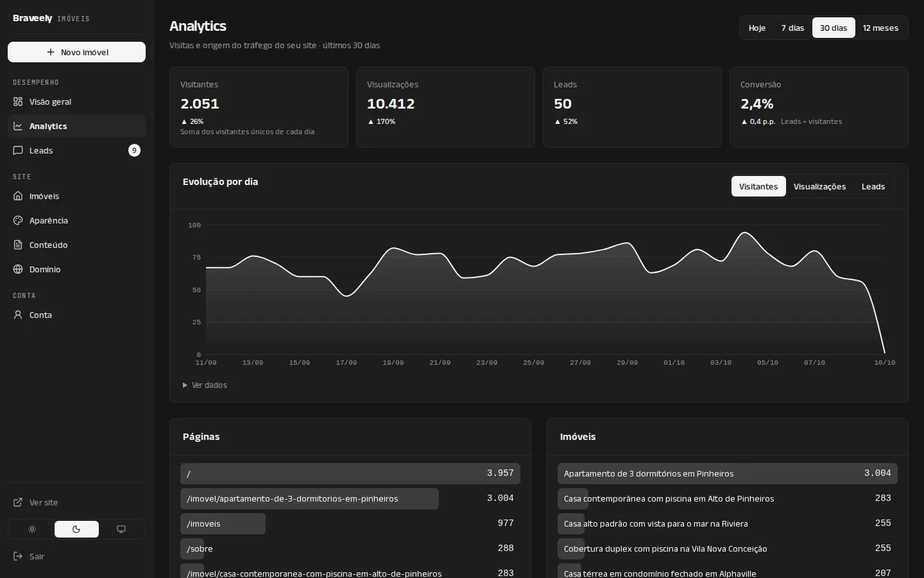Click the Aparência palette icon

18,220
